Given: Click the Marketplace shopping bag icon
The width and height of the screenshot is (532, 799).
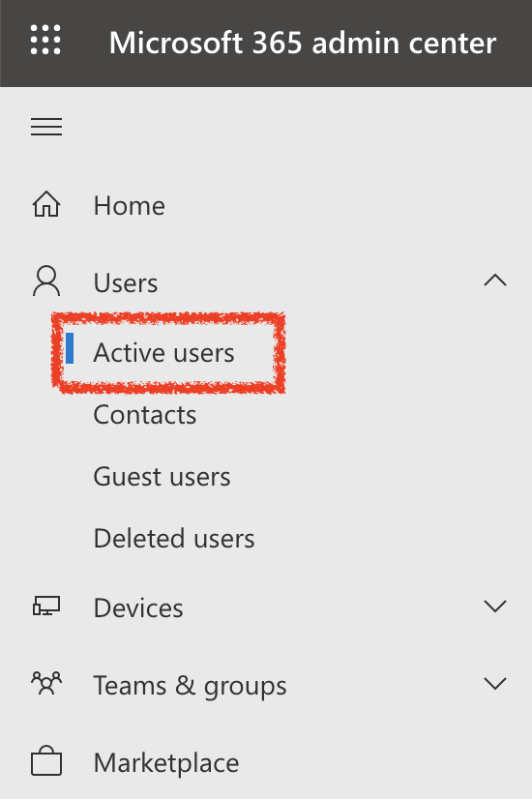Looking at the screenshot, I should coord(46,760).
